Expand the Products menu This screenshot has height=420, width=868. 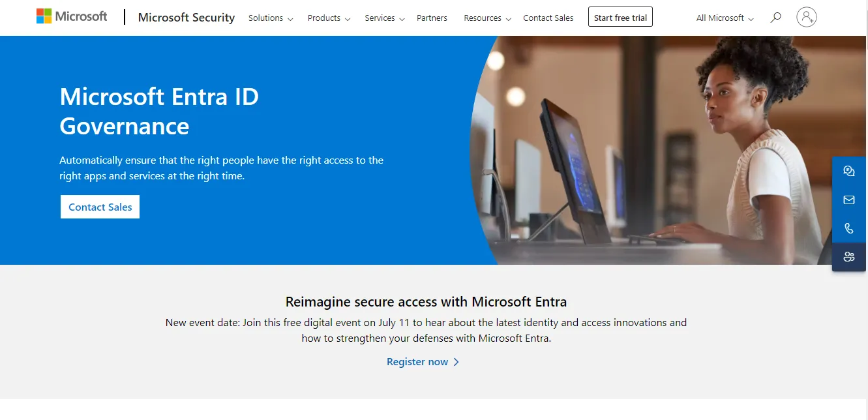point(329,18)
